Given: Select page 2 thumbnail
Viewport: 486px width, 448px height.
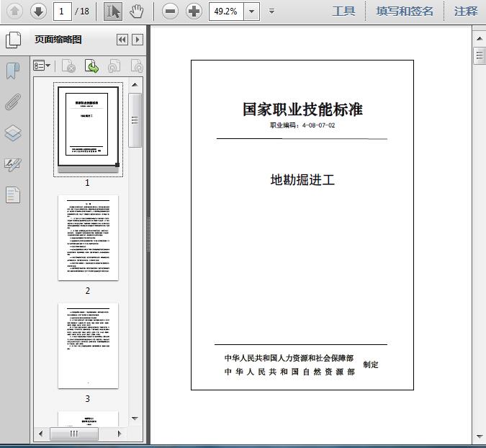Looking at the screenshot, I should click(x=88, y=238).
